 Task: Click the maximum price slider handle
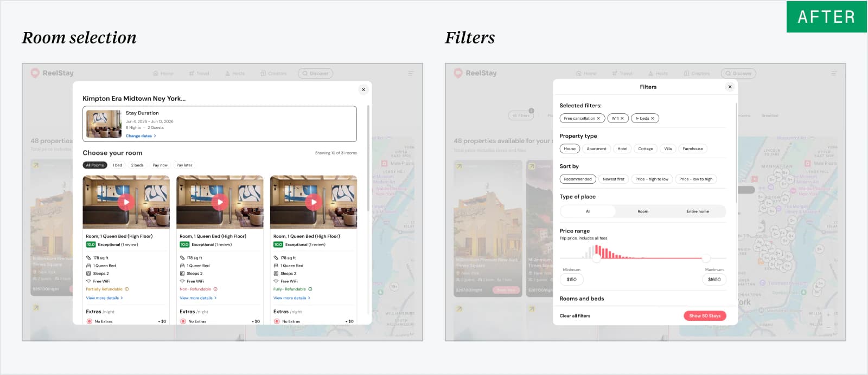click(x=706, y=258)
